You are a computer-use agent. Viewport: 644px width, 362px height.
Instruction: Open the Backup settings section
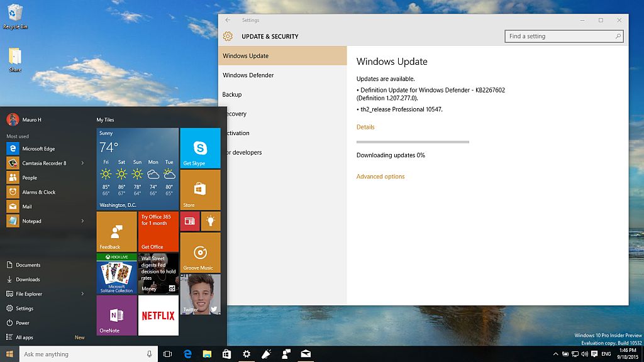point(232,94)
